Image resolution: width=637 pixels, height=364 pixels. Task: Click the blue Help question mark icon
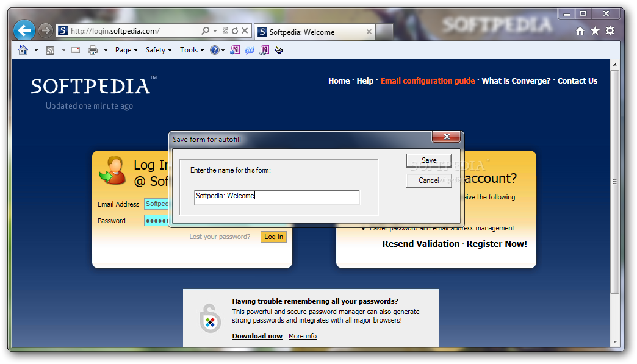[215, 50]
